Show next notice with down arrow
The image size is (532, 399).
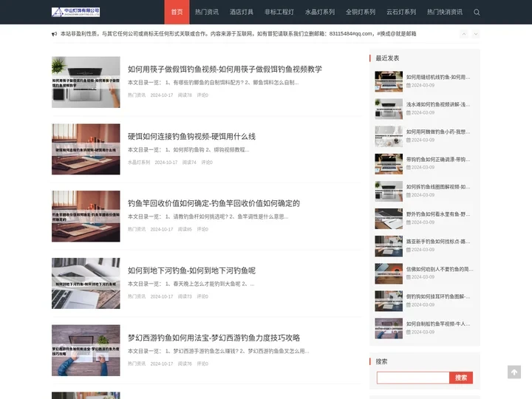point(476,34)
